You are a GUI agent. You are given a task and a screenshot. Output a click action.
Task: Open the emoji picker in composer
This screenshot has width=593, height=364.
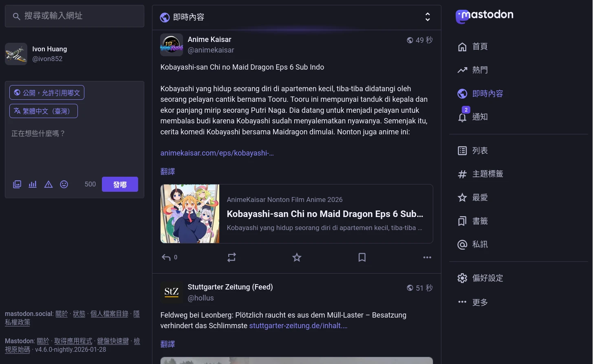(x=64, y=184)
